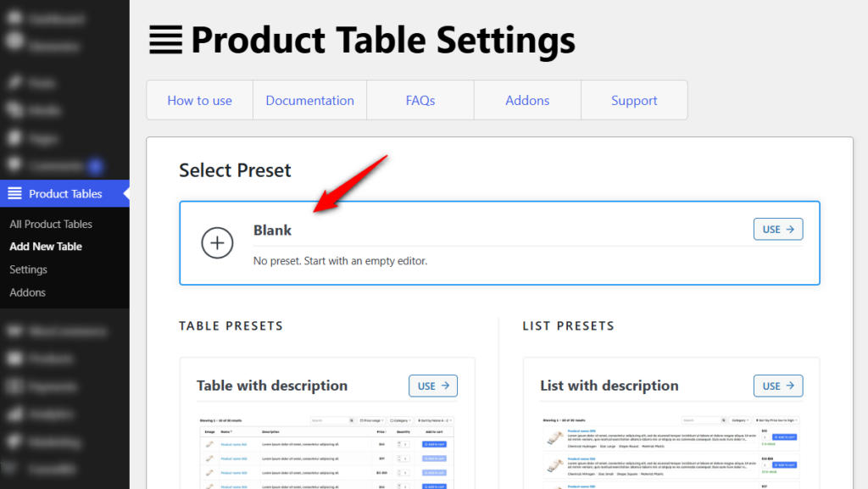Click the plus circle icon for Blank preset

pyautogui.click(x=217, y=243)
